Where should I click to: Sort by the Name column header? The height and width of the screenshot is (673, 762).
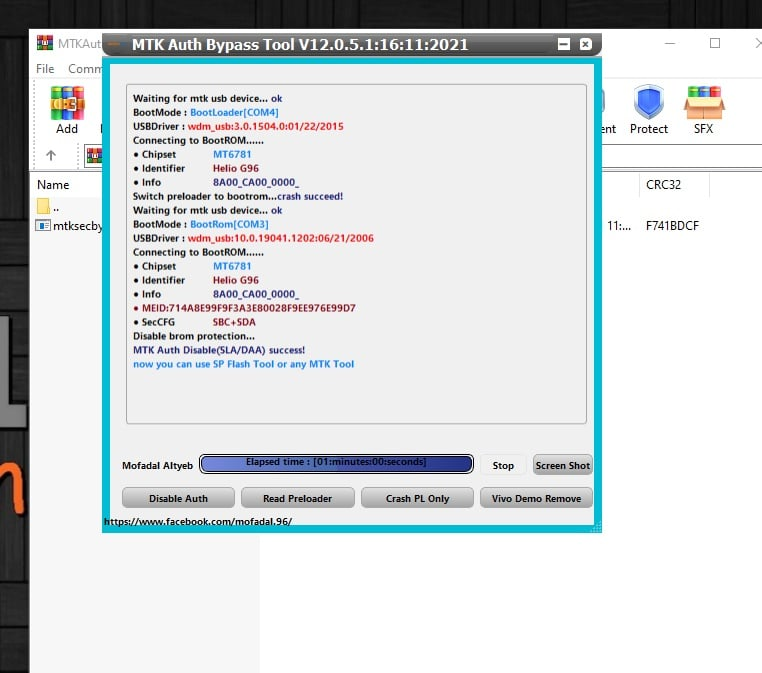pyautogui.click(x=53, y=185)
